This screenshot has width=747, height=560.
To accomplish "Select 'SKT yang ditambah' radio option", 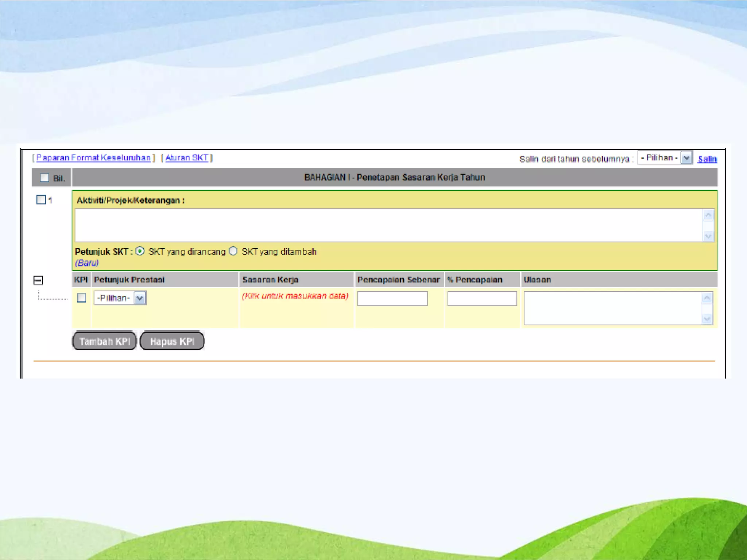I will click(233, 251).
